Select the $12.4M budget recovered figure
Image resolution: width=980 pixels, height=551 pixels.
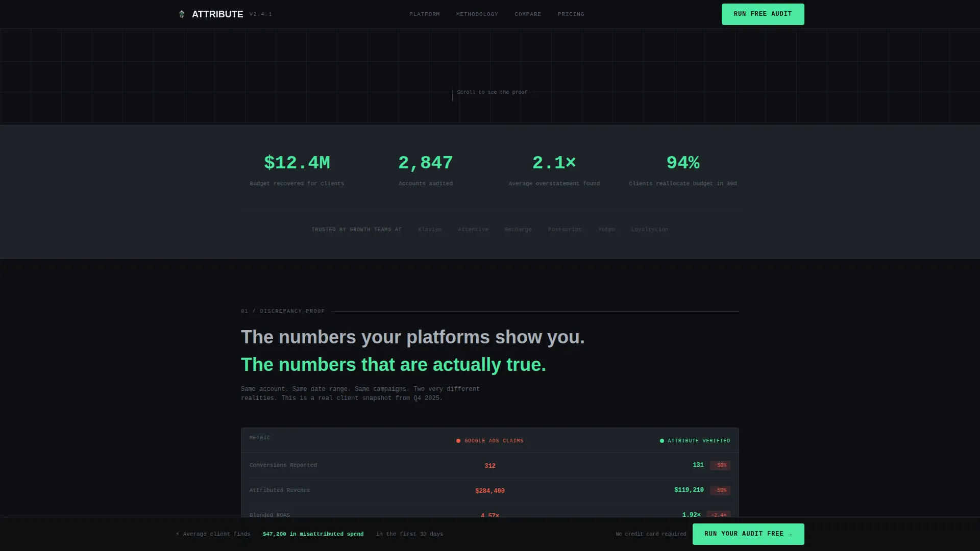(x=297, y=163)
